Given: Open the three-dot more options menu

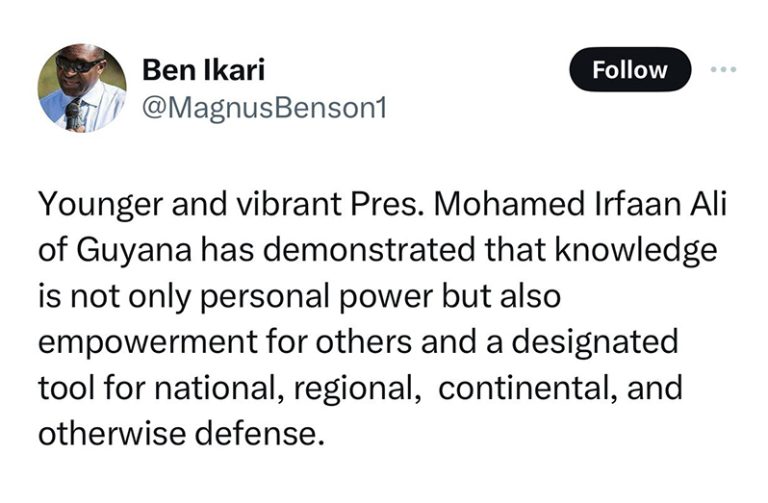Looking at the screenshot, I should point(723,70).
